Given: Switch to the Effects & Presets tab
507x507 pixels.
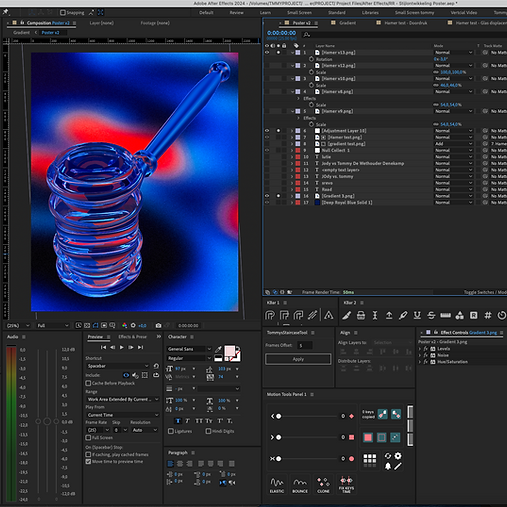Looking at the screenshot, I should (132, 337).
